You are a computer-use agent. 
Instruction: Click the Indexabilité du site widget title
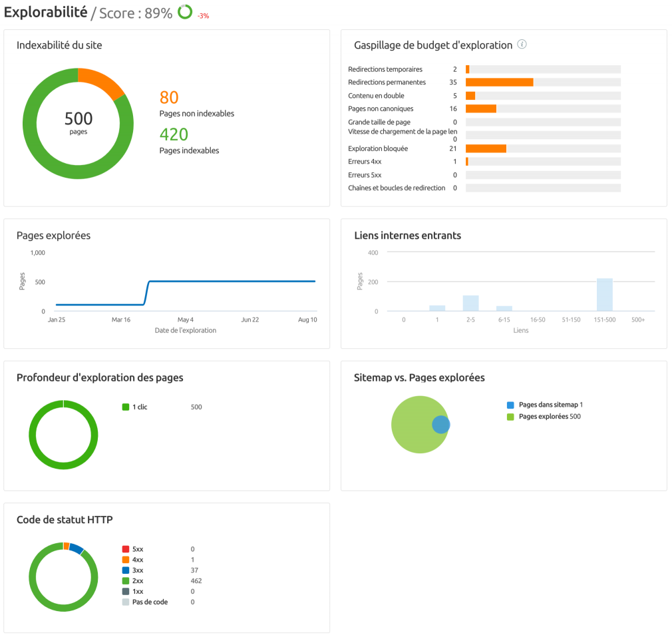pos(59,45)
